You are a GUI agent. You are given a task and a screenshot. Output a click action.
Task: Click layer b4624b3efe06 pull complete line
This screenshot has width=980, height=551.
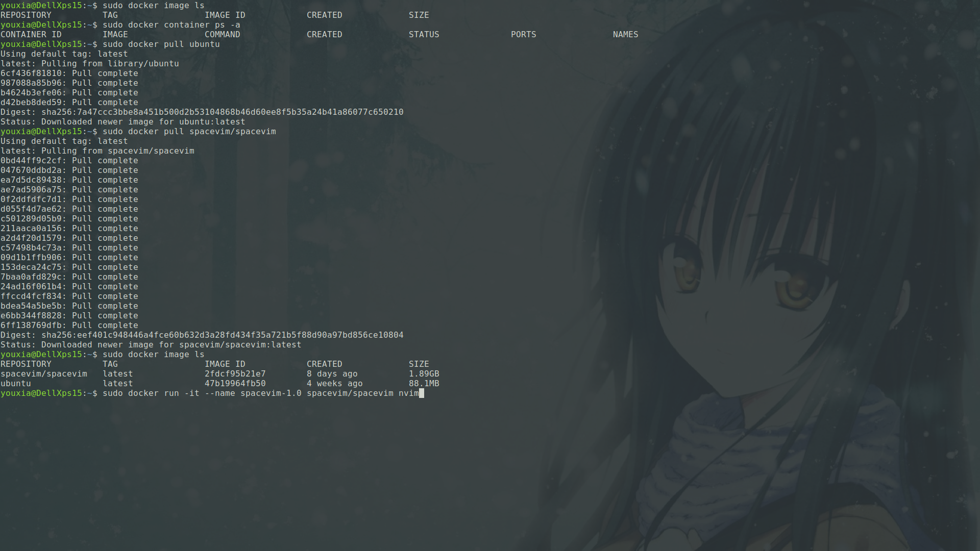click(x=69, y=93)
